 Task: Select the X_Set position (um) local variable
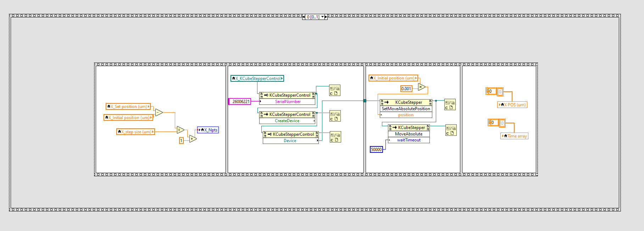pyautogui.click(x=128, y=107)
